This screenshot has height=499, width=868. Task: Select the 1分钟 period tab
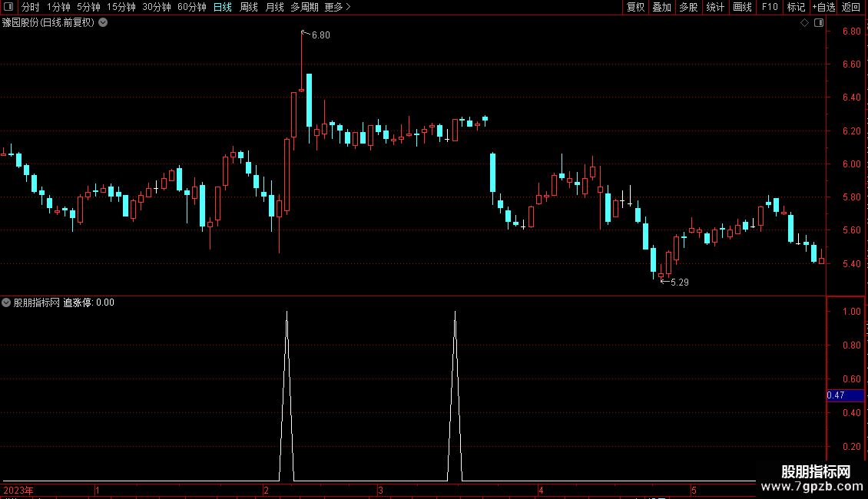pos(58,7)
